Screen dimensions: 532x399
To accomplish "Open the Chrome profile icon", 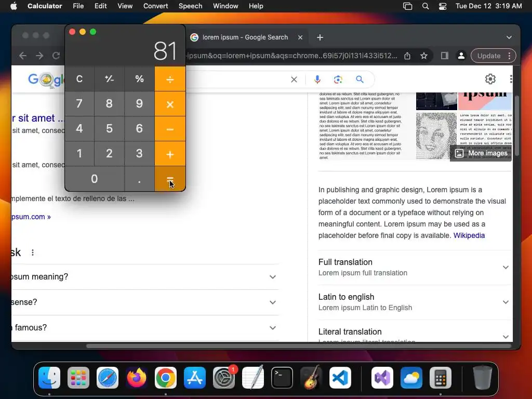I will pyautogui.click(x=461, y=56).
